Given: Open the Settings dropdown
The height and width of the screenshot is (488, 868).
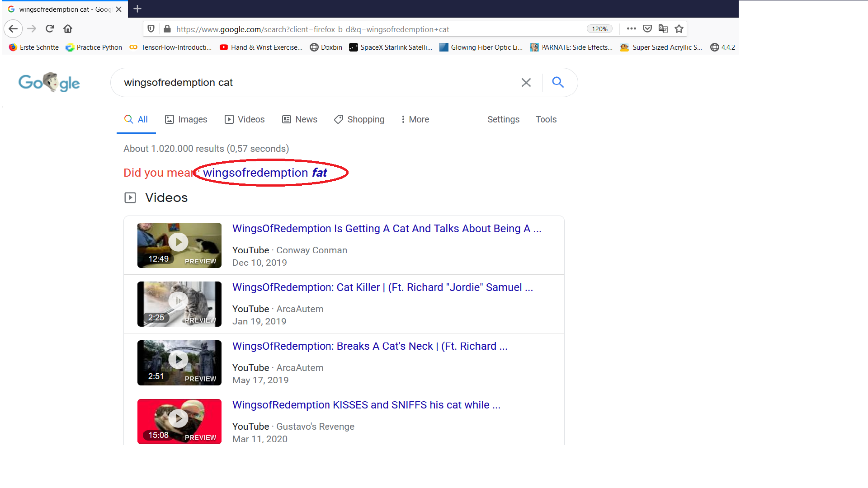Looking at the screenshot, I should click(503, 119).
